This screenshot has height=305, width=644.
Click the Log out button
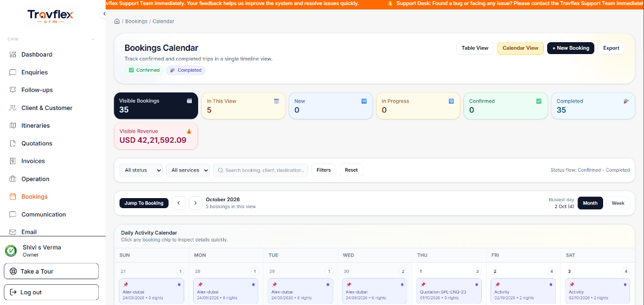tap(52, 292)
